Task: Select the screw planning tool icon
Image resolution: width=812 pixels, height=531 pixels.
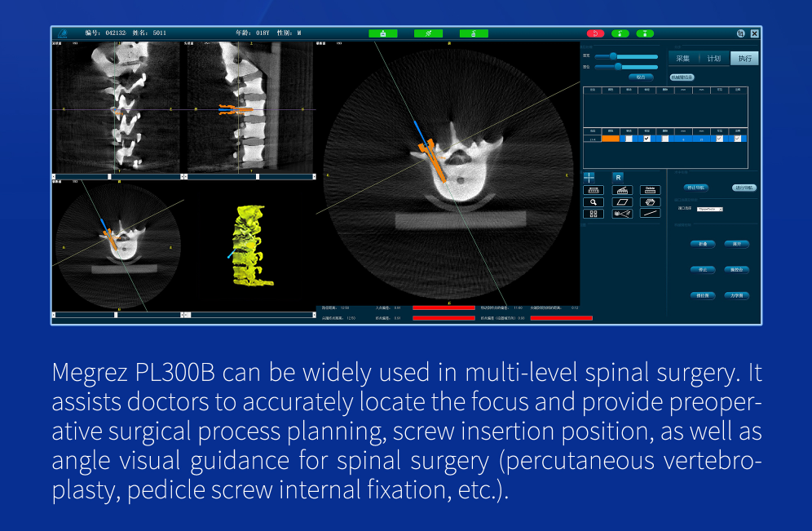Action: 594,190
